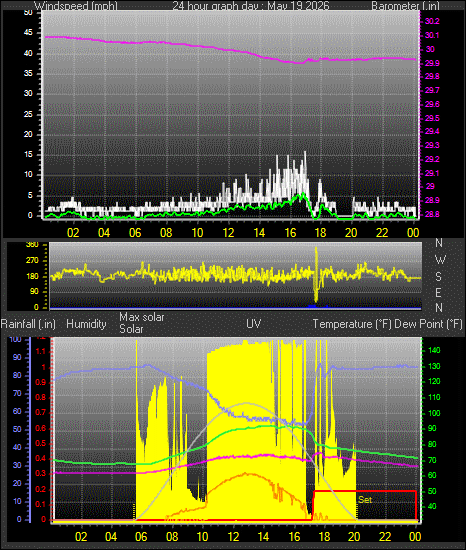Click the 12 hour mark on wind graph
466x550 pixels.
coord(228,233)
